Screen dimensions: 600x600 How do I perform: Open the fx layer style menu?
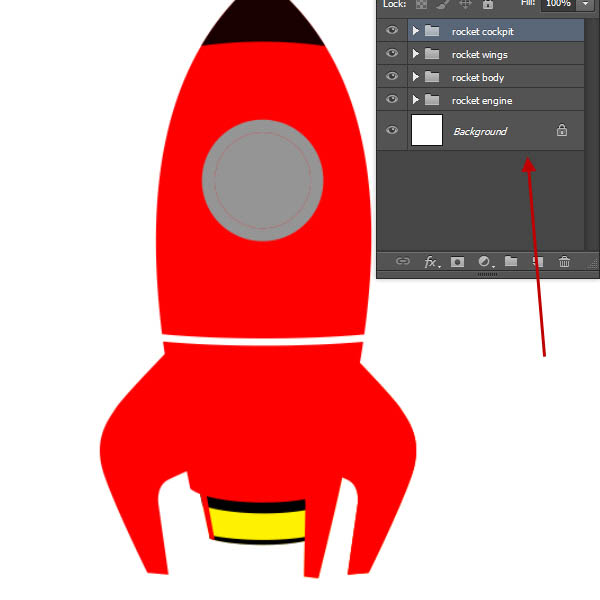431,262
